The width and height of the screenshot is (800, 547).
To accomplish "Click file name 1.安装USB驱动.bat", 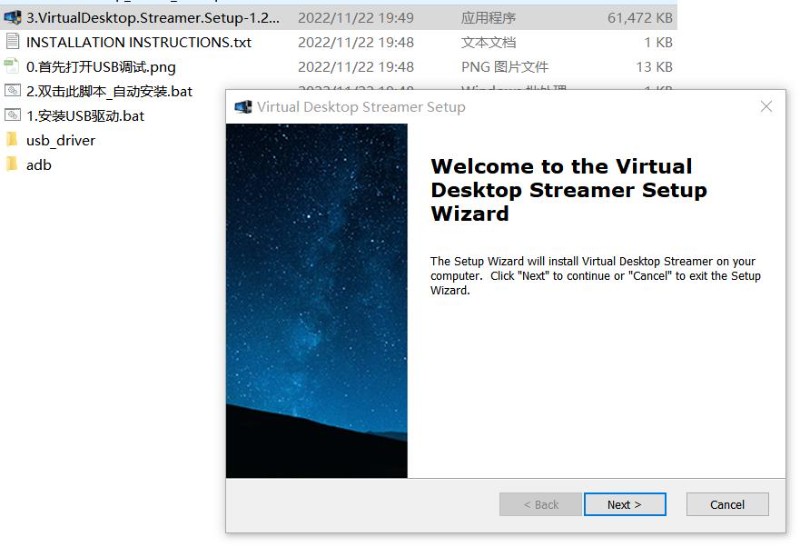I will 85,116.
